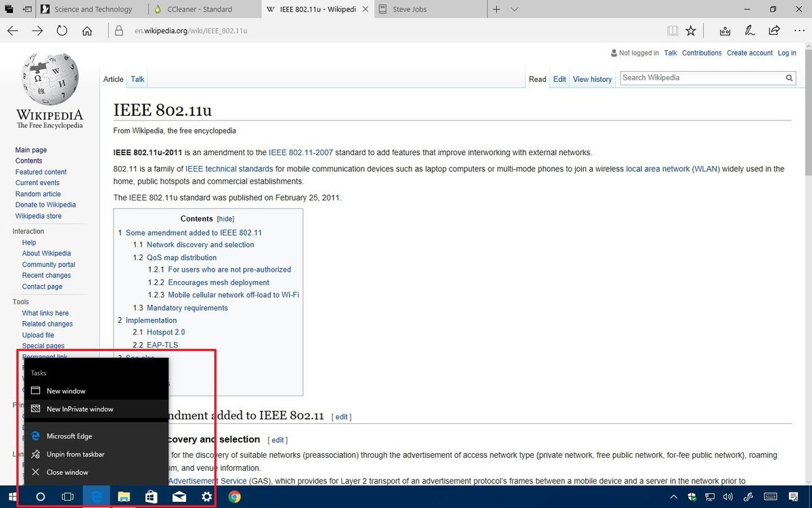The width and height of the screenshot is (812, 508).
Task: Toggle Reading view with the book icon
Action: point(672,30)
